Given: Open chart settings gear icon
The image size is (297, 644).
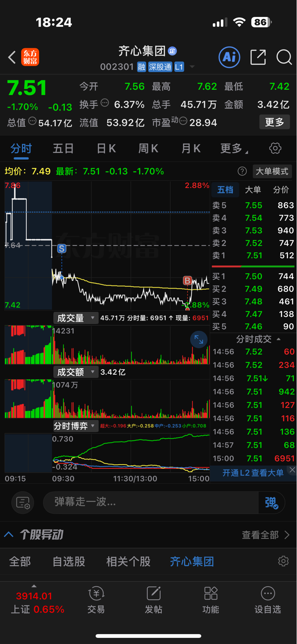Looking at the screenshot, I should [x=275, y=148].
